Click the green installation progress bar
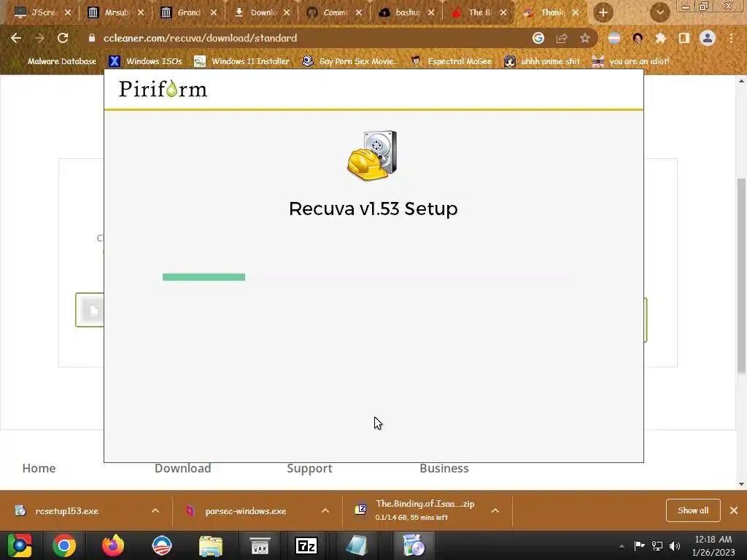Image resolution: width=747 pixels, height=560 pixels. (204, 277)
